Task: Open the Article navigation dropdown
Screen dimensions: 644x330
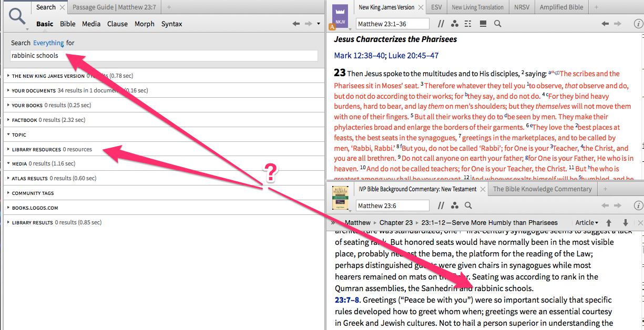Action: [x=587, y=223]
